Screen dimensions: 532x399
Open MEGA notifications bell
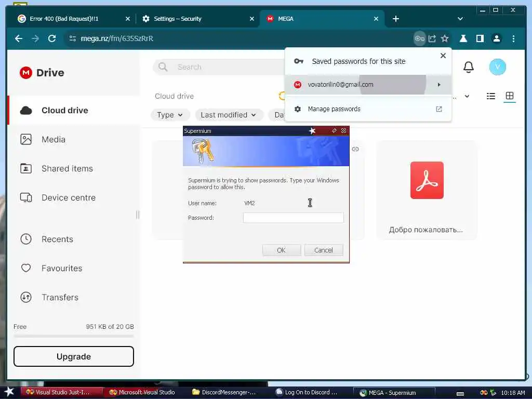point(469,67)
